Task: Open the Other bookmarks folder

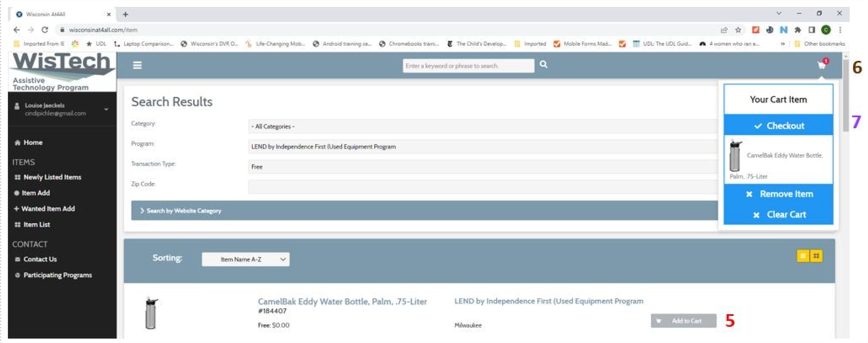Action: (819, 43)
